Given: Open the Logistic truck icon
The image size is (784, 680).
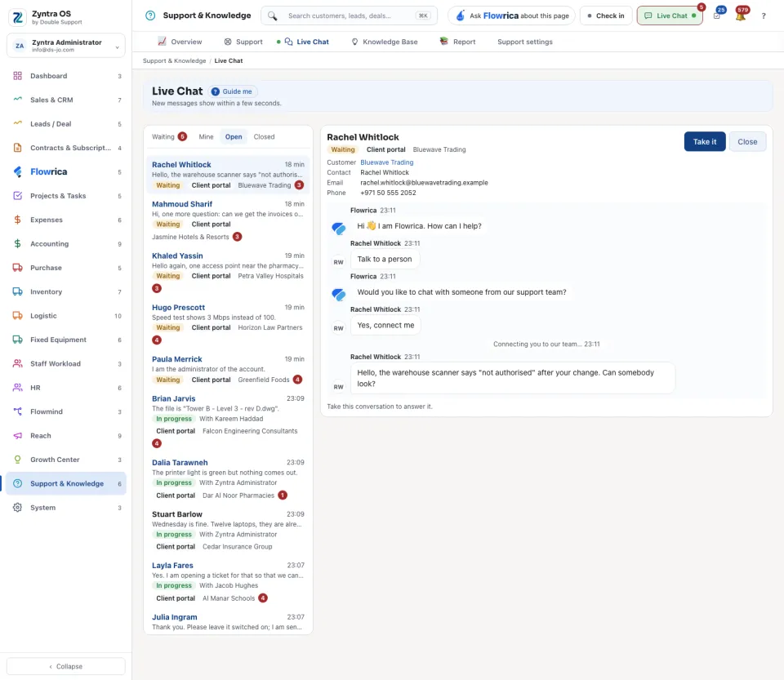Looking at the screenshot, I should tap(17, 316).
